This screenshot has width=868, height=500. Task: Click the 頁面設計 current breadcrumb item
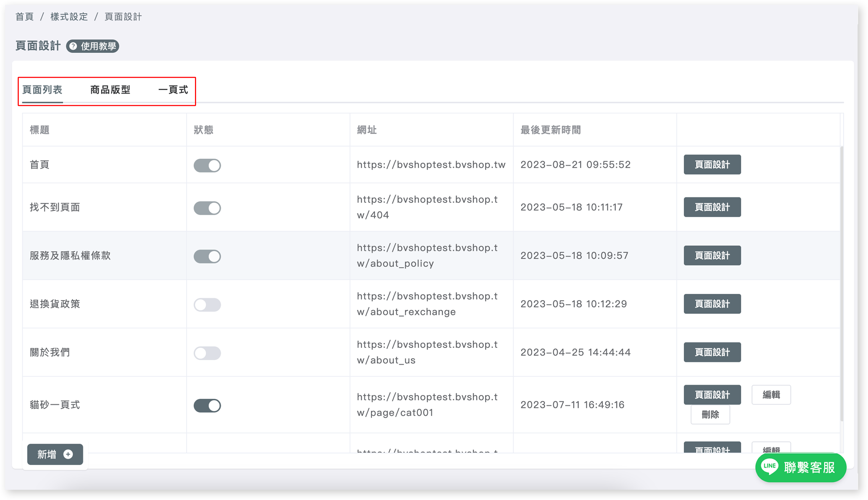(x=123, y=16)
